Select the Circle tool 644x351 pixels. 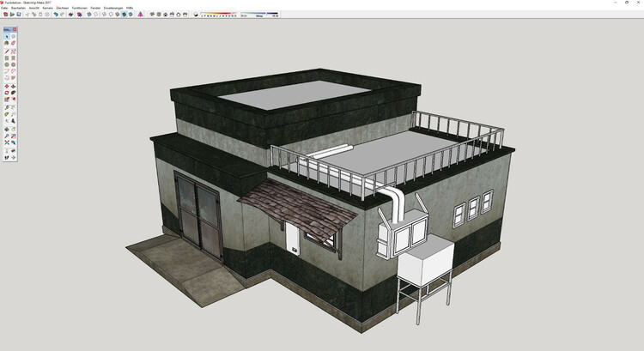point(7,64)
